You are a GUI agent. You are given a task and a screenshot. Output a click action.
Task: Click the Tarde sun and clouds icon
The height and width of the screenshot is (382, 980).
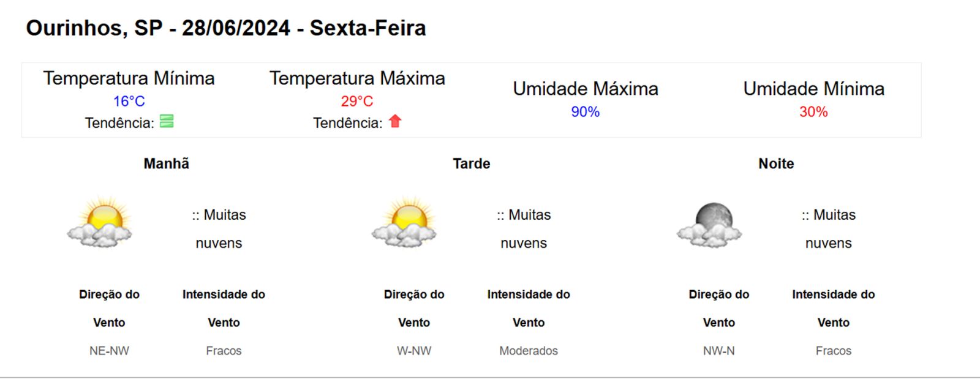tap(404, 223)
